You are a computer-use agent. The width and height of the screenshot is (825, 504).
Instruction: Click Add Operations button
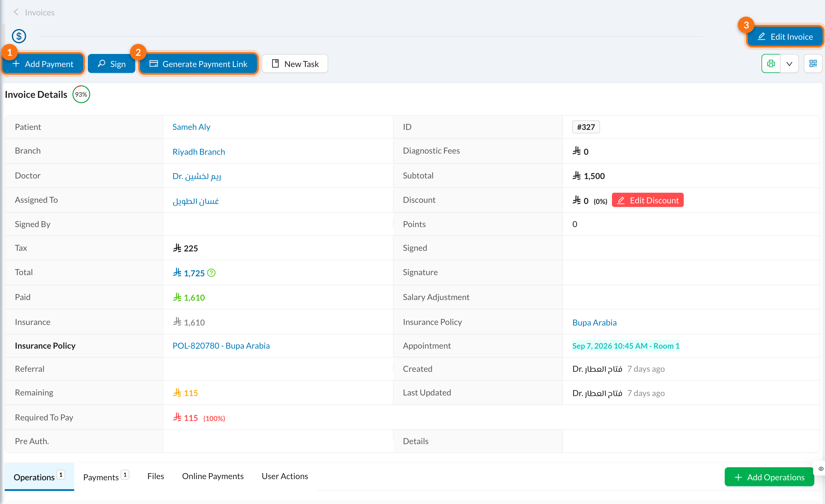point(769,477)
